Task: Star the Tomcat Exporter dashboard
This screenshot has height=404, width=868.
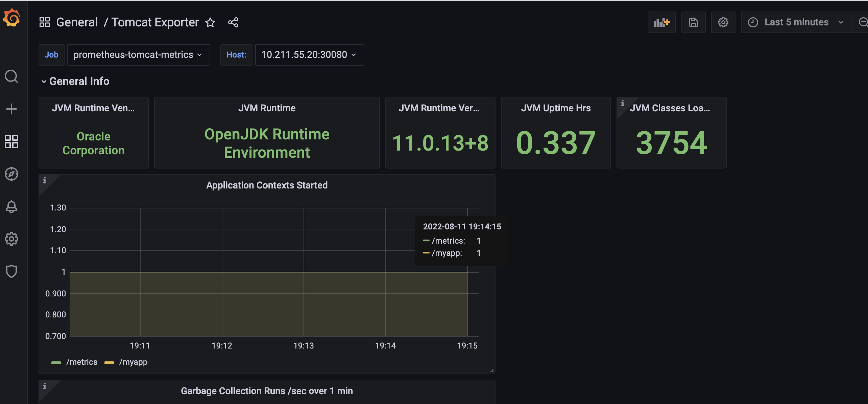Action: [210, 22]
